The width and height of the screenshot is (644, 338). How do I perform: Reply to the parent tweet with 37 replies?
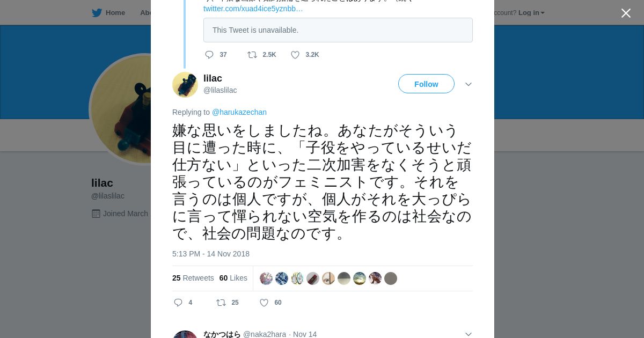209,55
